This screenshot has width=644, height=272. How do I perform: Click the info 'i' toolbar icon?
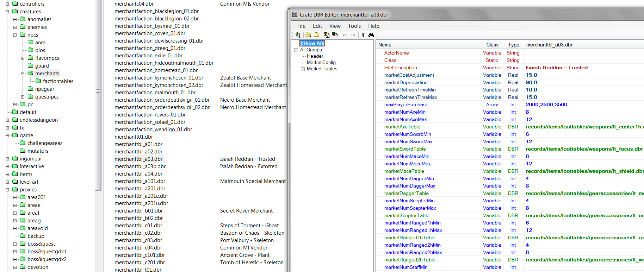click(x=363, y=35)
